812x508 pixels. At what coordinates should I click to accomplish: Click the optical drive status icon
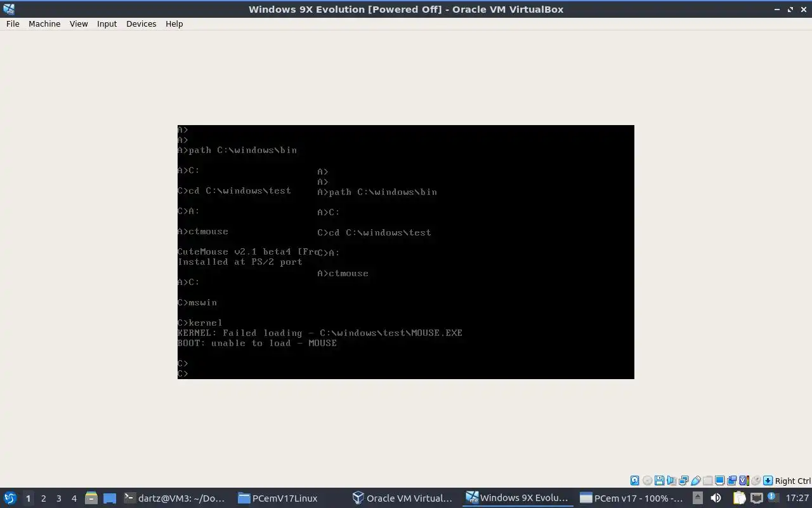(647, 481)
